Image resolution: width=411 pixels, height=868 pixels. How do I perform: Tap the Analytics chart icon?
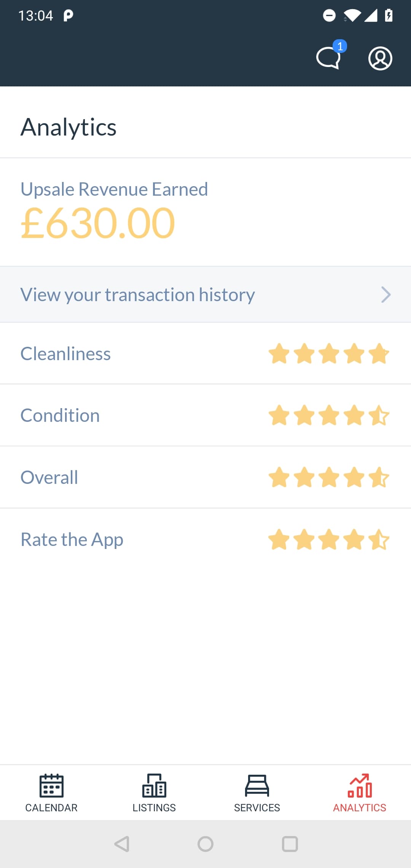360,785
